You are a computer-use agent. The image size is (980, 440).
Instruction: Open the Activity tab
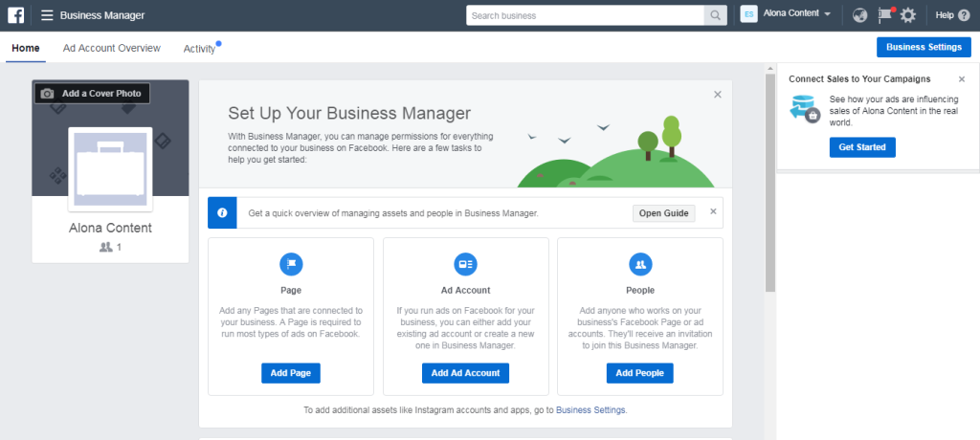(x=199, y=49)
